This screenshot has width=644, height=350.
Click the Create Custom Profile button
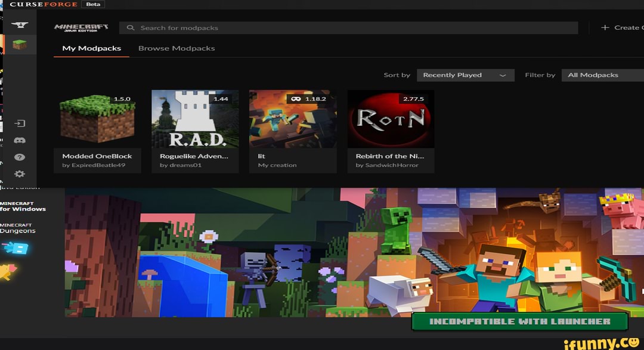point(623,27)
